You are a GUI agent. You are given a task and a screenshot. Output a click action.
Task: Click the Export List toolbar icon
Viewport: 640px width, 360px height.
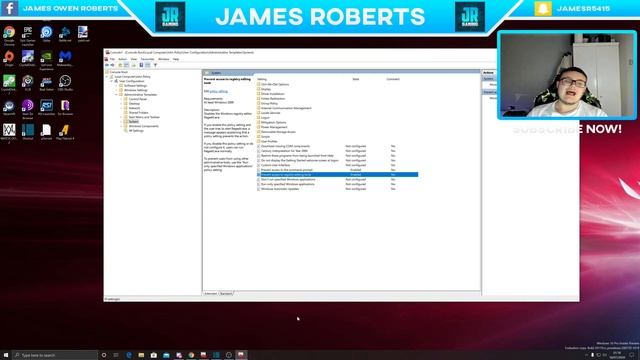click(134, 65)
